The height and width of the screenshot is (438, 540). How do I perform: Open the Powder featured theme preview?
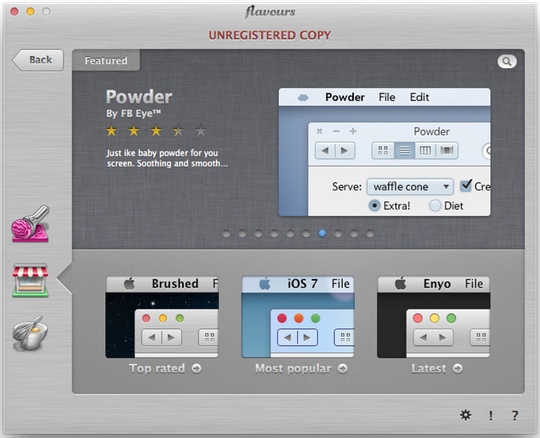click(x=384, y=152)
